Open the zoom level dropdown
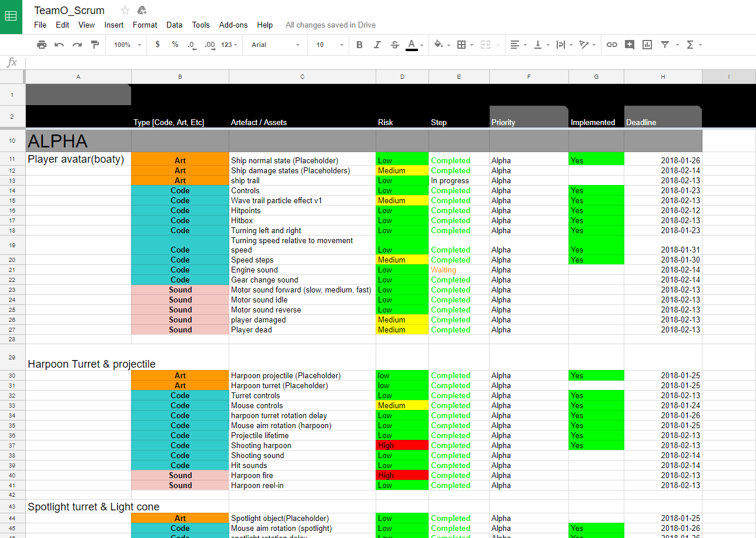756x538 pixels. coord(128,45)
